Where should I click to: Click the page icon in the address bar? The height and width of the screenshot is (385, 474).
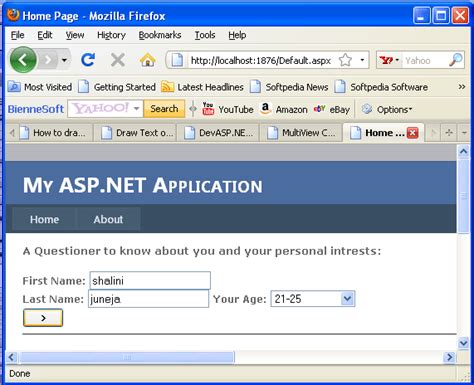tap(177, 60)
